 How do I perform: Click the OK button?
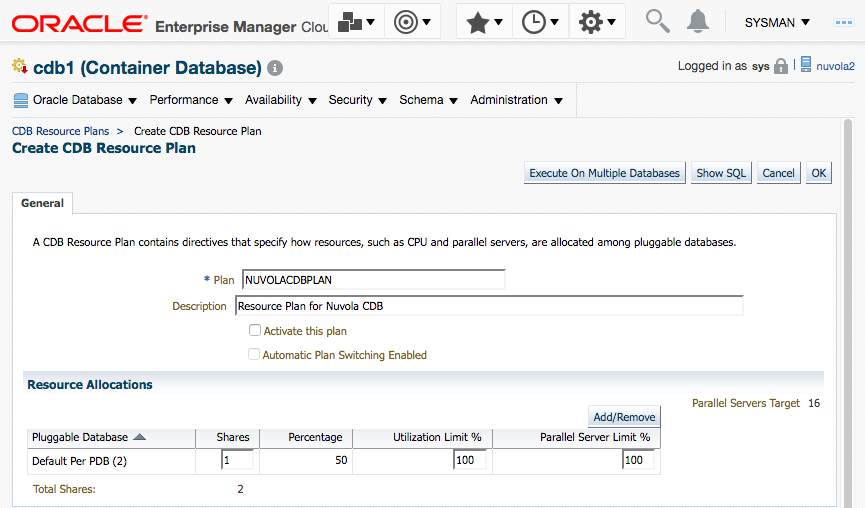tap(819, 173)
